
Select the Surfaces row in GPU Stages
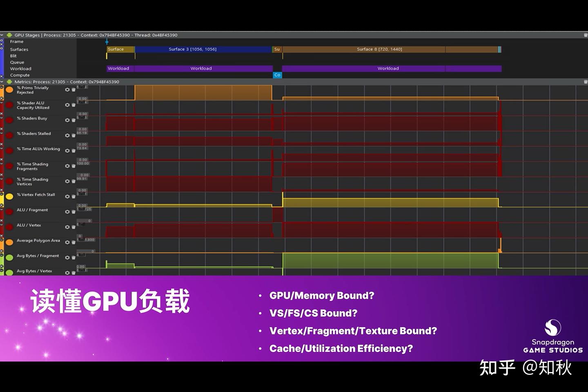pos(19,49)
